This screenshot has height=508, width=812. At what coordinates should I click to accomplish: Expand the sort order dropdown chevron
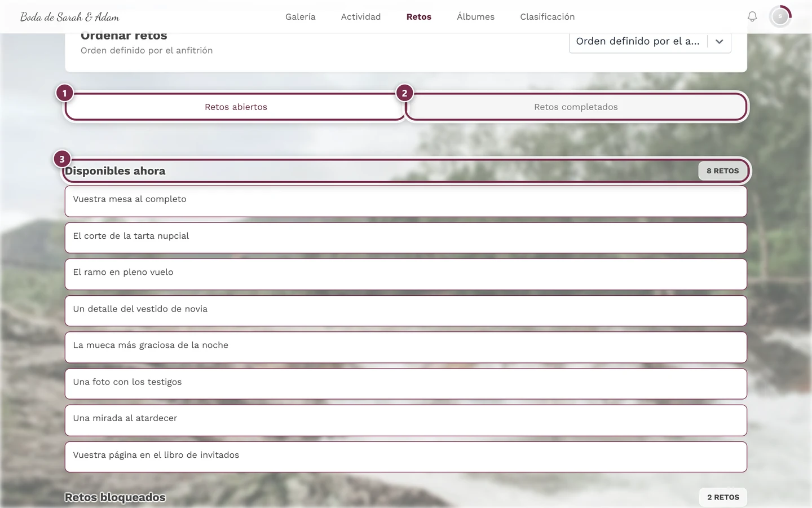tap(720, 41)
